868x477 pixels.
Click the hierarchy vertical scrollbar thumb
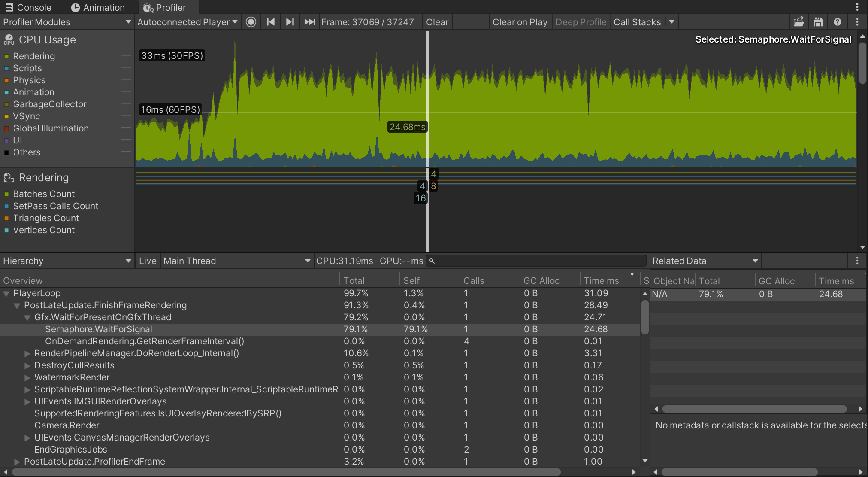[644, 317]
